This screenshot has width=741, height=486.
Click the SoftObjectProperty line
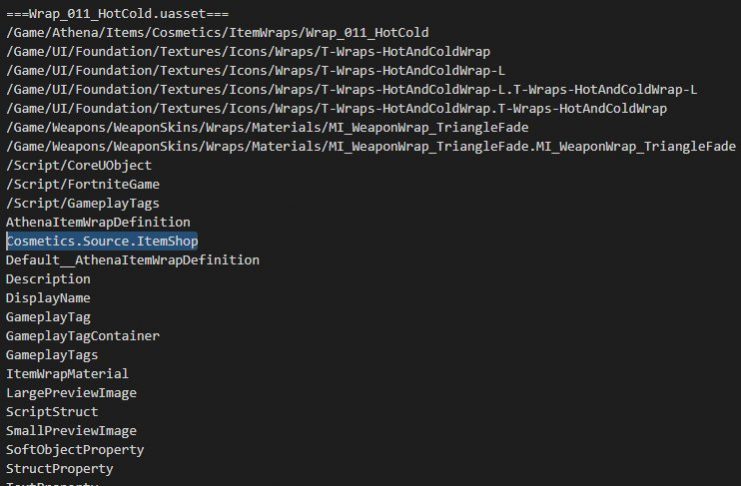[x=75, y=450]
